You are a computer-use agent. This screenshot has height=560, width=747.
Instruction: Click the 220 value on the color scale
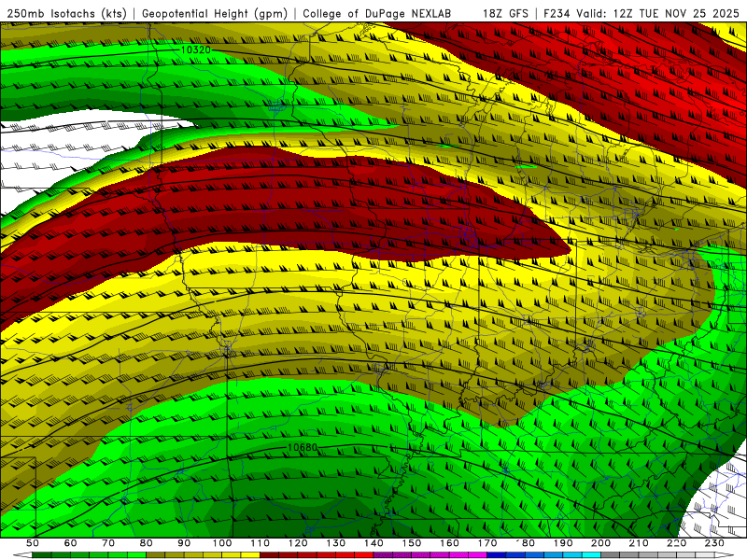[676, 543]
